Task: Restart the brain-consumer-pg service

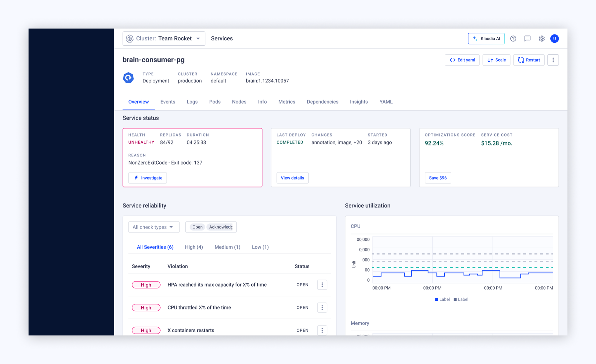Action: (529, 60)
